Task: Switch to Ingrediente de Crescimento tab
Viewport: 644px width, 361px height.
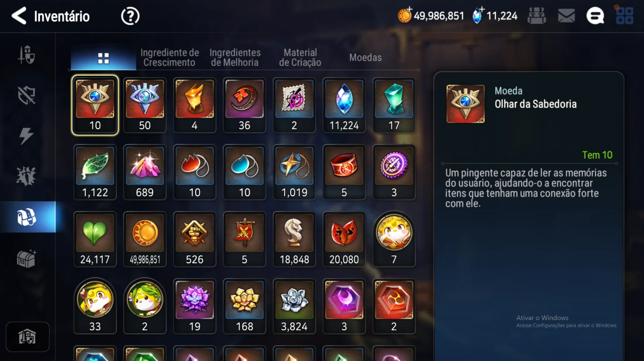Action: click(x=170, y=57)
